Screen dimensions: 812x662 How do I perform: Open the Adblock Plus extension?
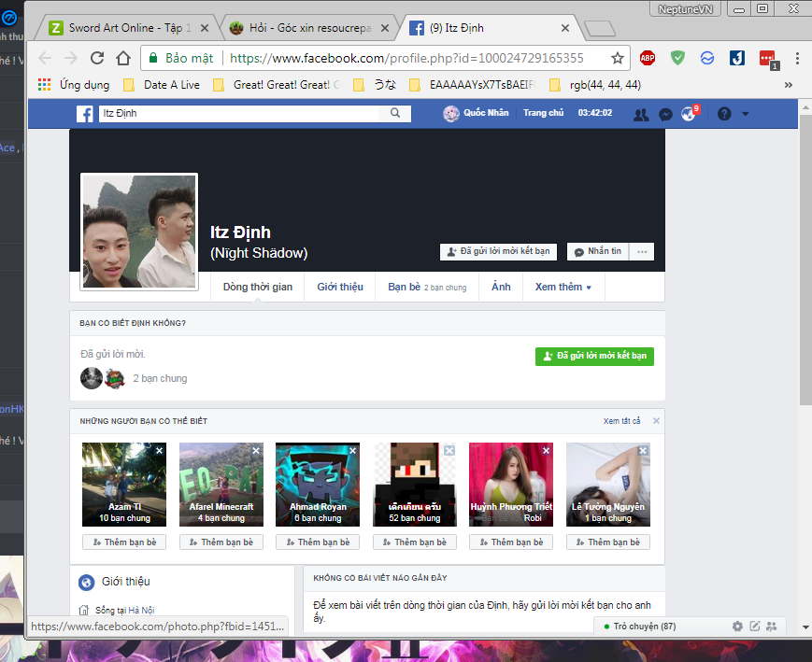[648, 58]
